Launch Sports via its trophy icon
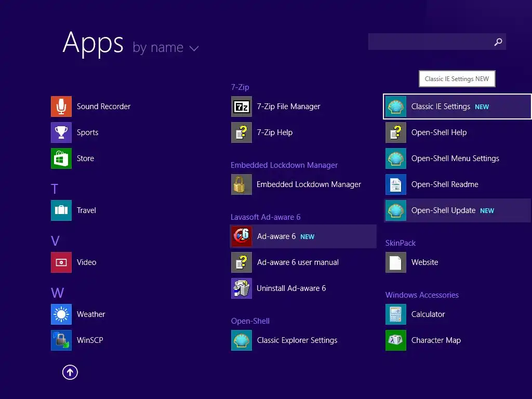The image size is (532, 399). pyautogui.click(x=61, y=132)
